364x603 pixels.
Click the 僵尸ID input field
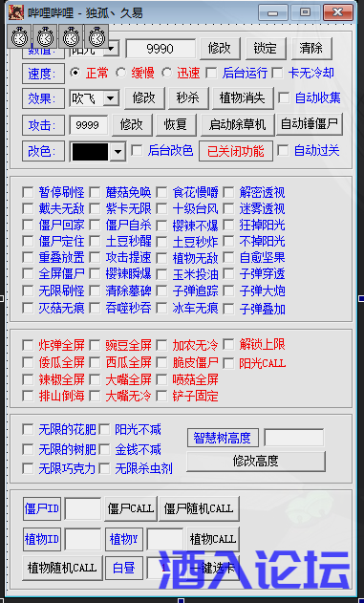tap(83, 508)
